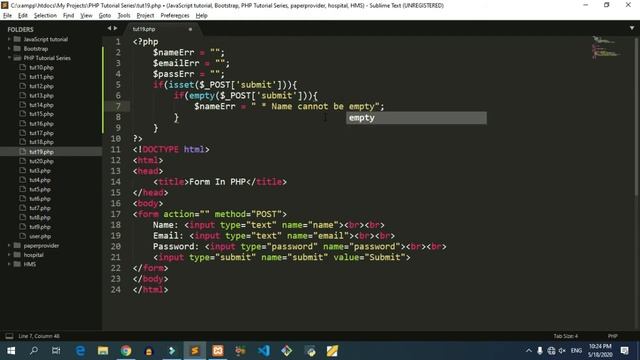Open the tab list dropdown arrow
640x360 pixels.
coord(632,28)
